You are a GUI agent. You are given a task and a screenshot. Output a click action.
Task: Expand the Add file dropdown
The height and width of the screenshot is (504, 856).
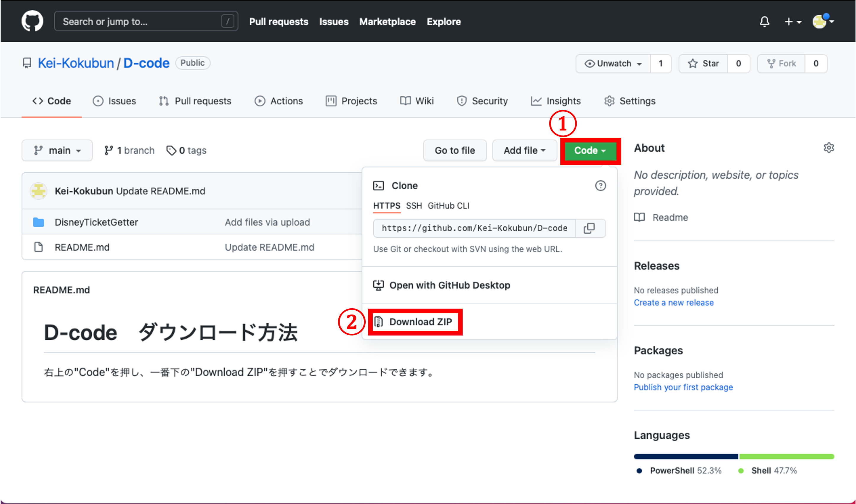(524, 150)
